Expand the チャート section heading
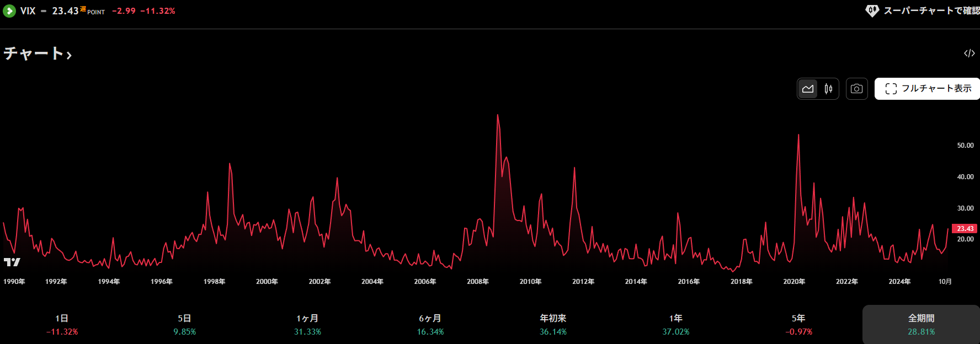Image resolution: width=980 pixels, height=344 pixels. (x=38, y=53)
